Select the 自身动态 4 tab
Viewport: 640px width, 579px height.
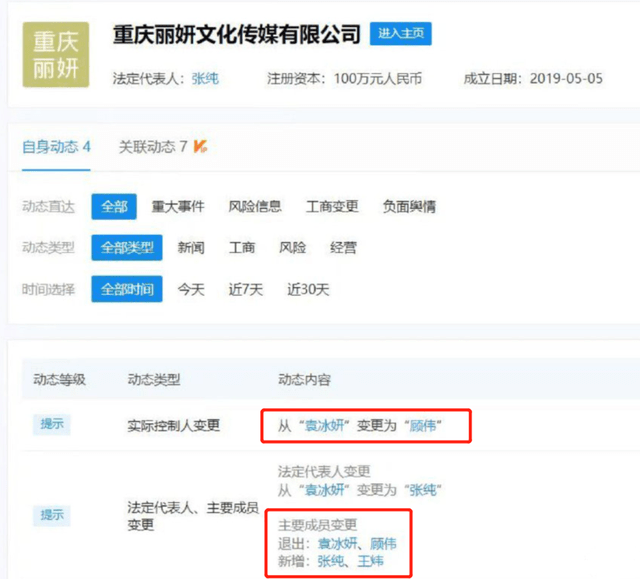[56, 147]
